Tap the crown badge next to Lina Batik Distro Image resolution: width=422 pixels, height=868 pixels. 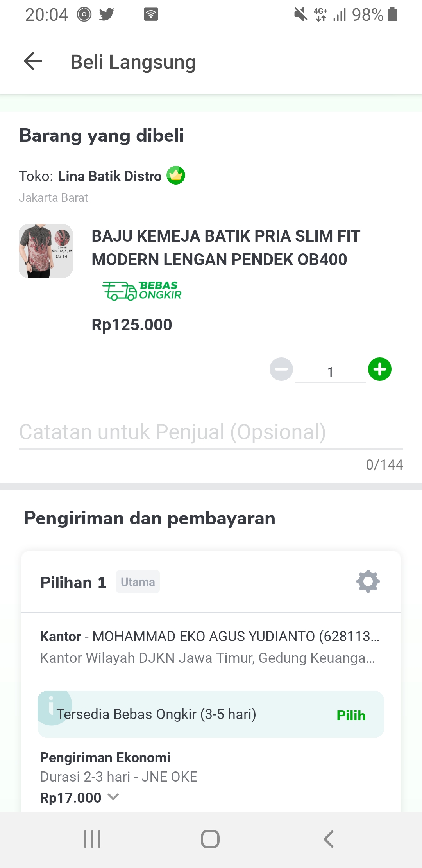click(176, 176)
